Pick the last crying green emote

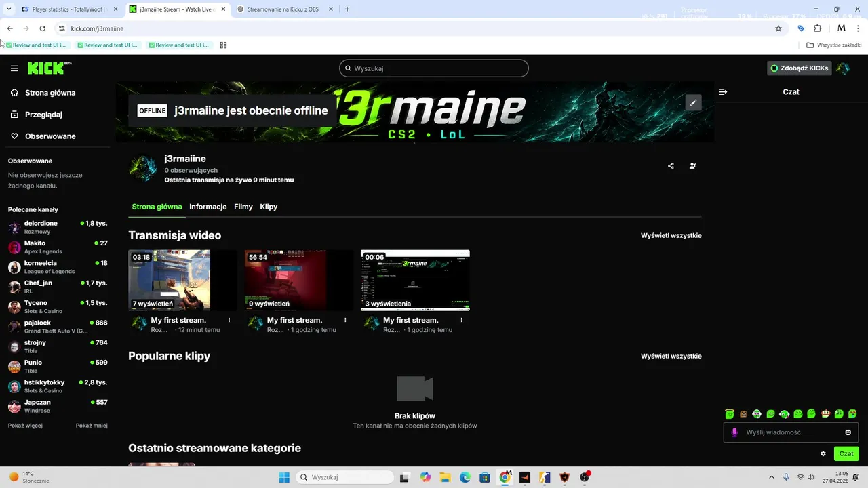click(852, 413)
